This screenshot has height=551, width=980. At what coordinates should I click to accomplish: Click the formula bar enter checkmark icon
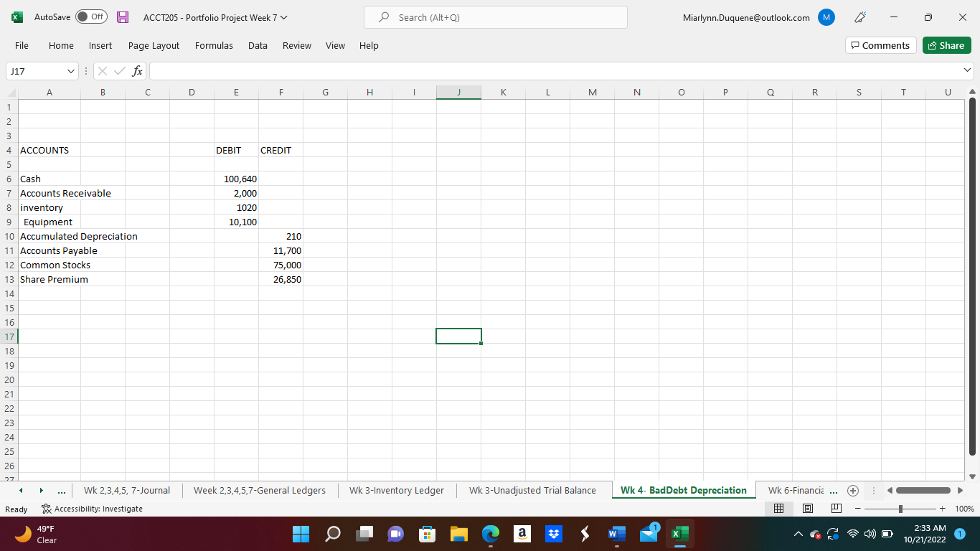pos(120,71)
